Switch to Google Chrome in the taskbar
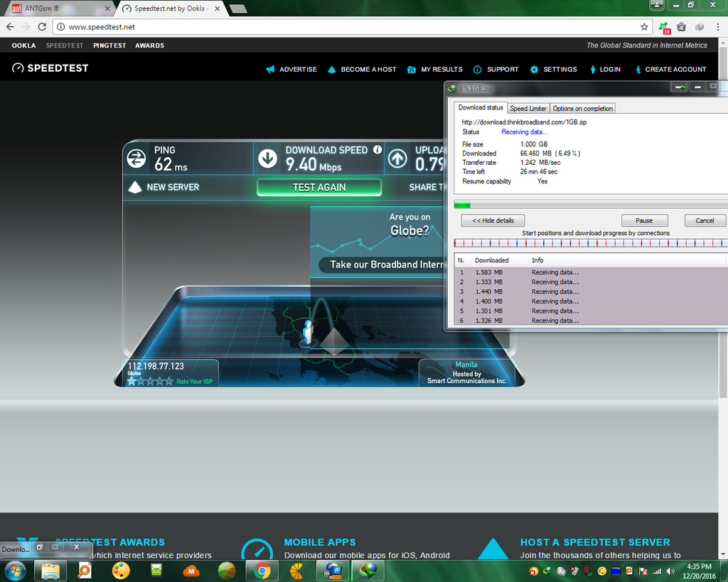Image resolution: width=728 pixels, height=582 pixels. point(262,571)
